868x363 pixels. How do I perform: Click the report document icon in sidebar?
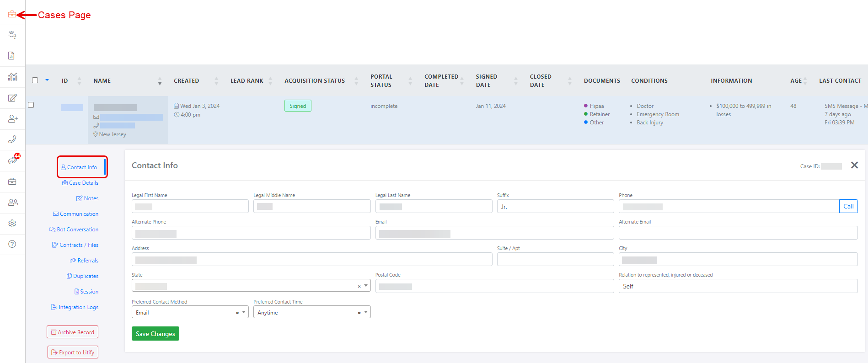(x=12, y=56)
